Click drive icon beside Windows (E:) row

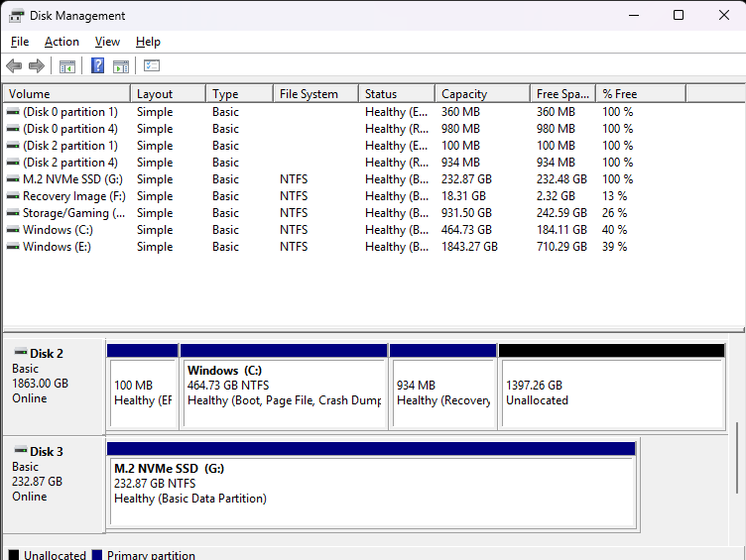[x=13, y=247]
